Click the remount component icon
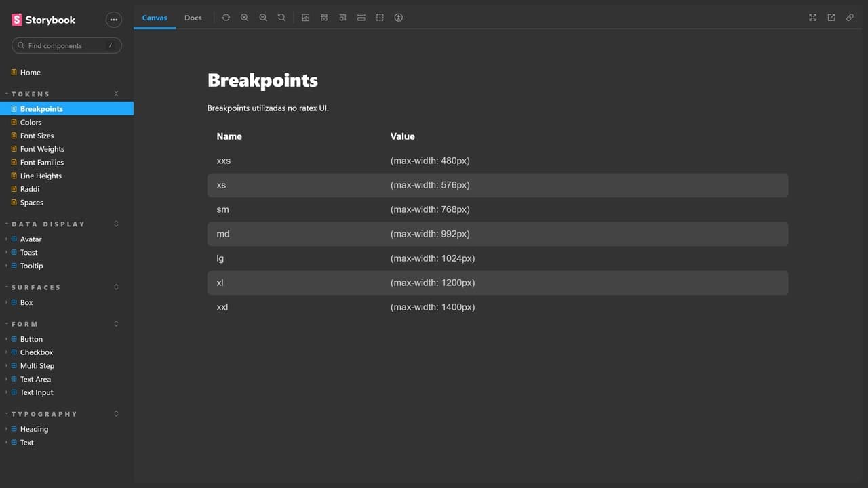Viewport: 868px width, 488px height. [x=226, y=18]
